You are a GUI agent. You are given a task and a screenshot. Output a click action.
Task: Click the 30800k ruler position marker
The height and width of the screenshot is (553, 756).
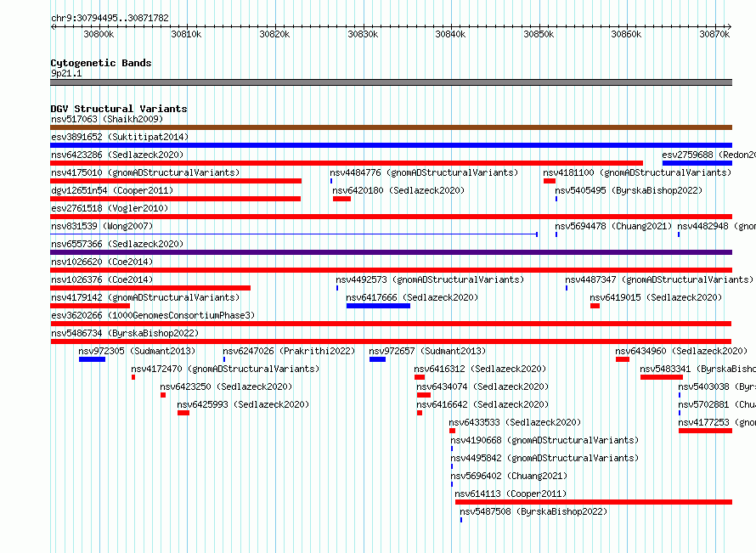pos(99,34)
